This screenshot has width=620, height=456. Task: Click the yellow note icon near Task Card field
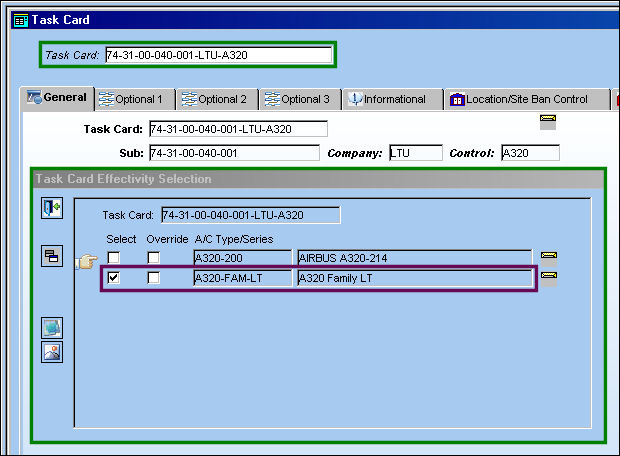click(x=548, y=122)
